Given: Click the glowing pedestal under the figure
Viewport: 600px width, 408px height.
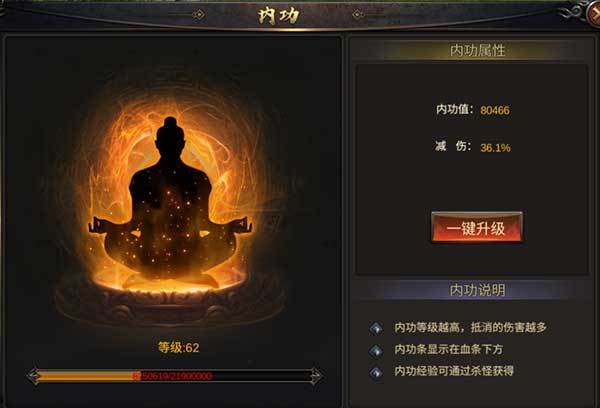Looking at the screenshot, I should tap(170, 300).
